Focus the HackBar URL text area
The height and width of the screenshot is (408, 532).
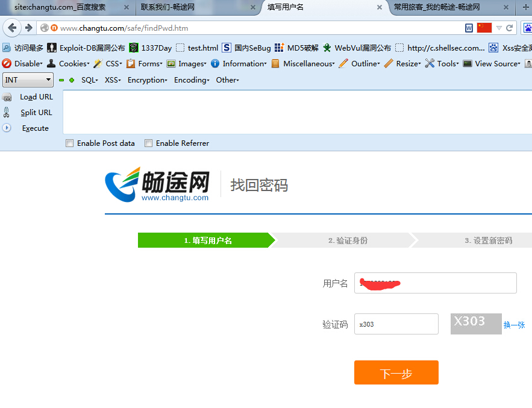(297, 112)
